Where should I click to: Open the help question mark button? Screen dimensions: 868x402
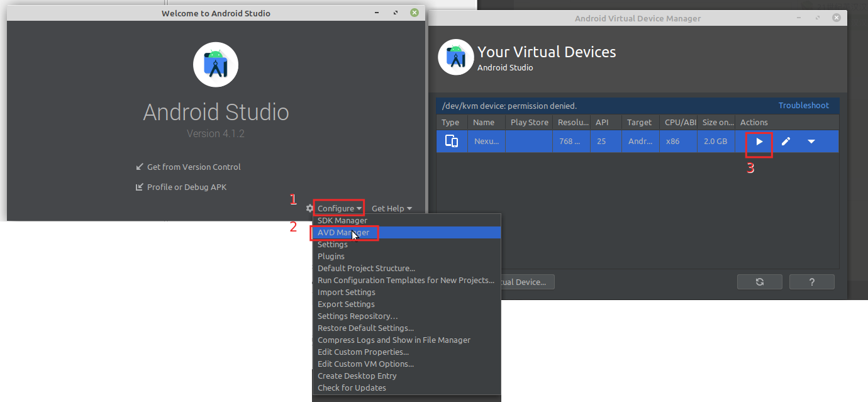(812, 282)
